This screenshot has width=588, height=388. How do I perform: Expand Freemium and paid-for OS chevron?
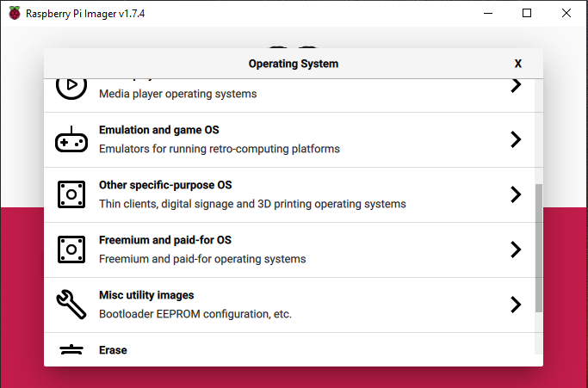click(x=516, y=249)
